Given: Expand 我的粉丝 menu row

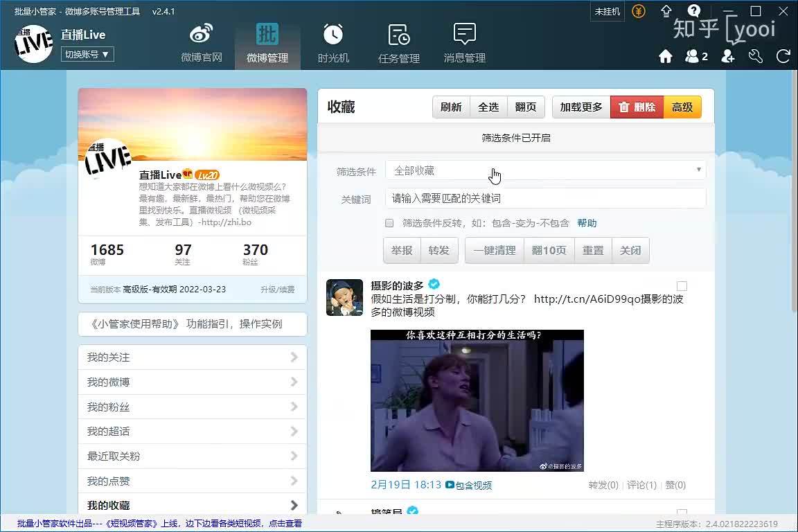Looking at the screenshot, I should 193,407.
